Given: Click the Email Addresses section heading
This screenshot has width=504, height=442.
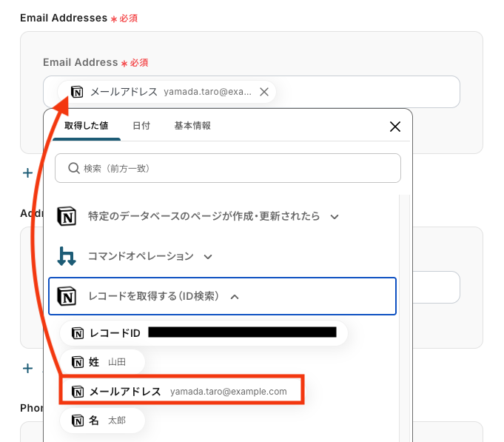Looking at the screenshot, I should 64,18.
